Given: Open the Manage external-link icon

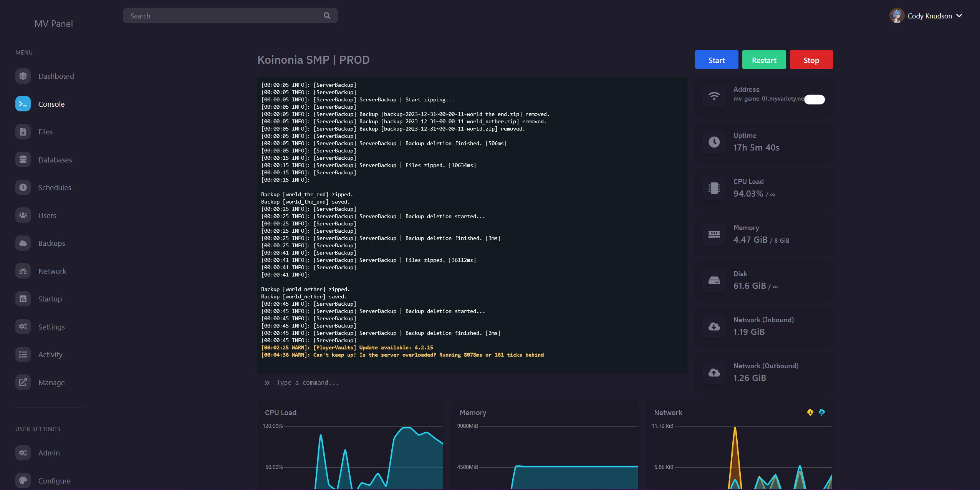Looking at the screenshot, I should point(23,382).
